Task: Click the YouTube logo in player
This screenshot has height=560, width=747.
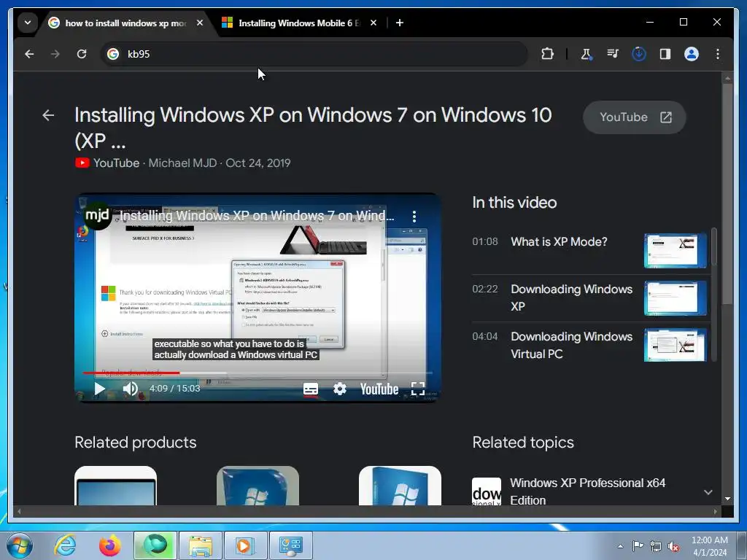Action: point(379,389)
